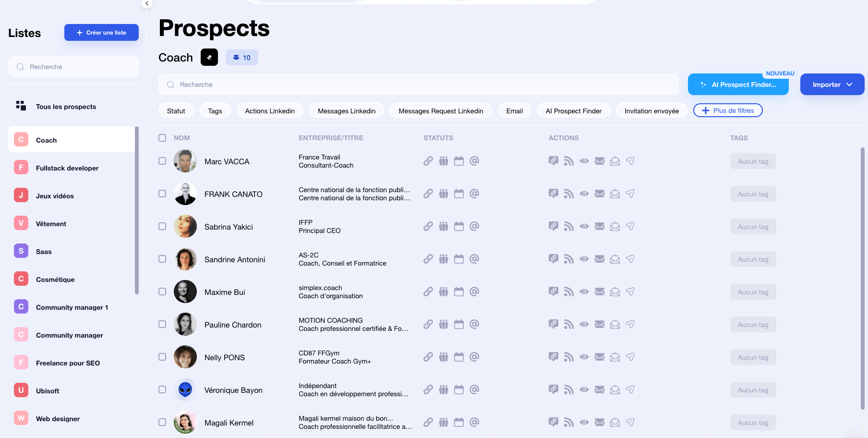Click the calendar status icon for Sabrina Yakici
This screenshot has height=438, width=868.
coord(459,227)
